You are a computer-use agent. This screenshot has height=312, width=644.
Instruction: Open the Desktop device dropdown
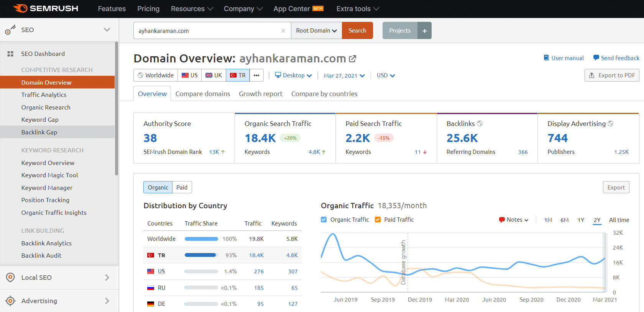pyautogui.click(x=294, y=75)
